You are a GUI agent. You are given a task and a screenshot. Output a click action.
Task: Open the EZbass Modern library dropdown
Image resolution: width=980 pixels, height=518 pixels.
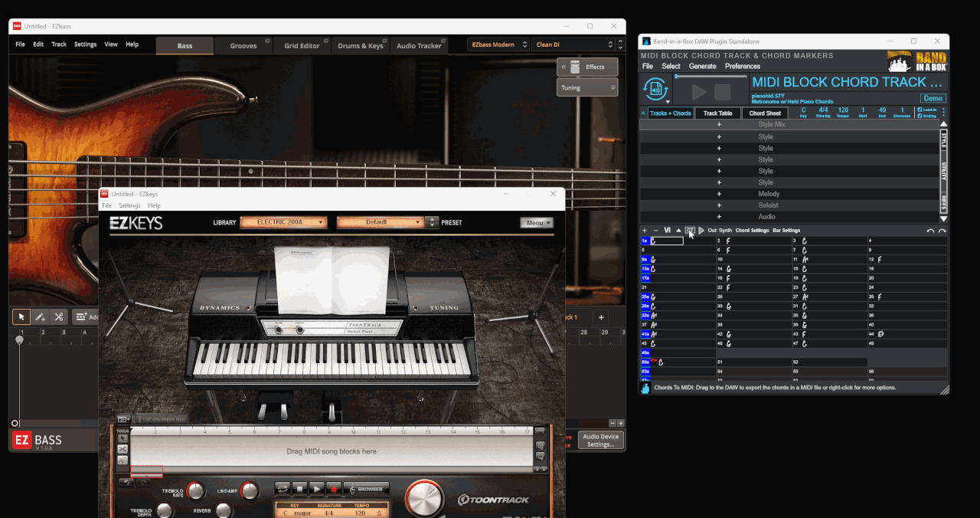pyautogui.click(x=498, y=45)
